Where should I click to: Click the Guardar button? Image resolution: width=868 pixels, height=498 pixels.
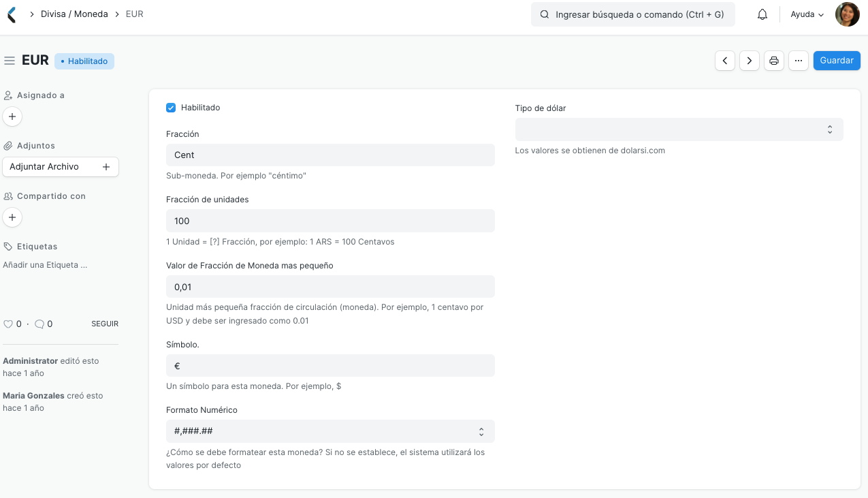[837, 61]
